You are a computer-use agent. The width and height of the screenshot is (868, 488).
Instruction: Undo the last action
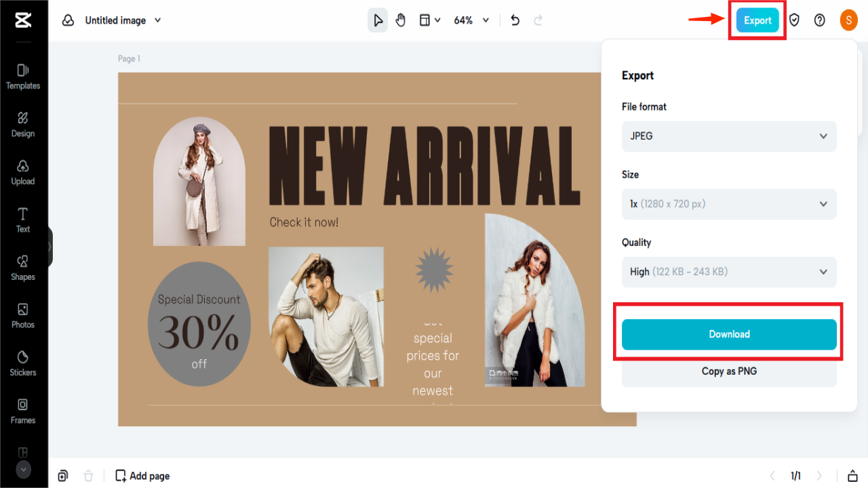coord(515,20)
